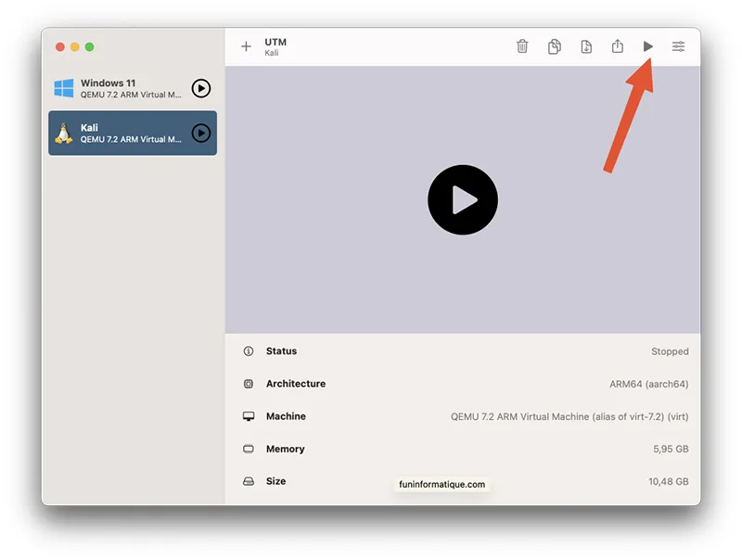Delete the VM with the trash icon

click(522, 45)
